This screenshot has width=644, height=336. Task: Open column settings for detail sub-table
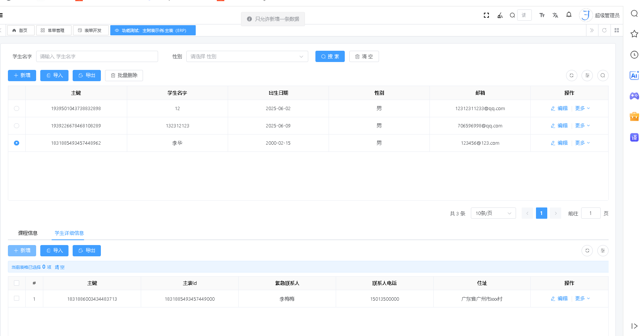click(603, 251)
